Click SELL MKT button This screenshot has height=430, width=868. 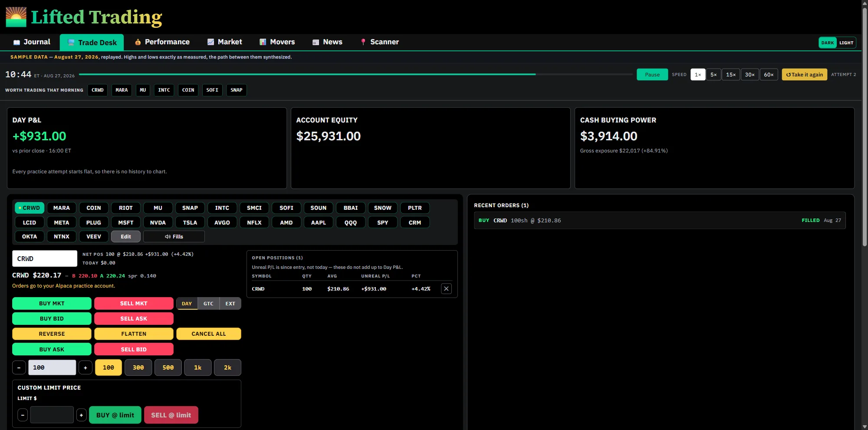(134, 304)
